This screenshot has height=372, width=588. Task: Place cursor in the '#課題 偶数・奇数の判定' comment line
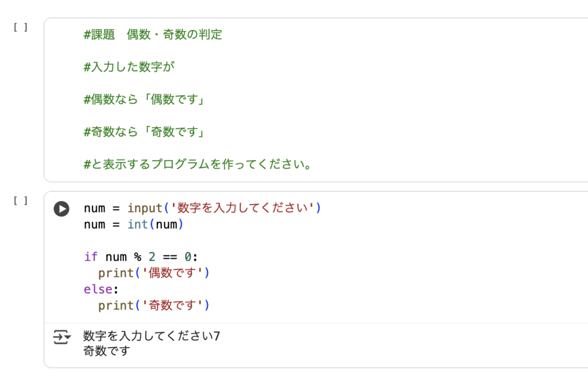coord(153,34)
